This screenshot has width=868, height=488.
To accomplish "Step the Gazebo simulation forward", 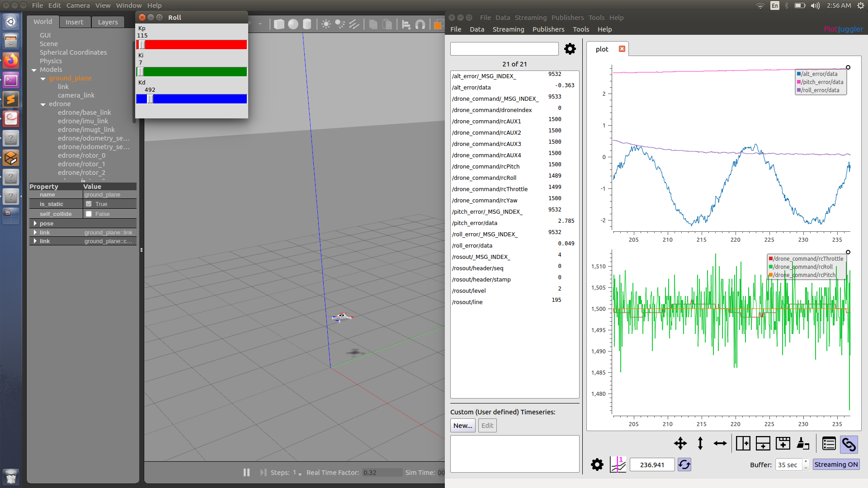I will coord(263,472).
